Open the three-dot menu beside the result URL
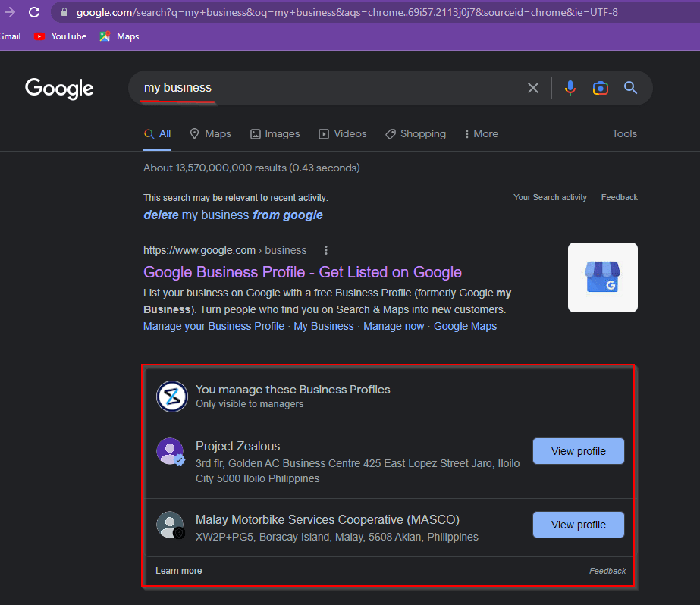700x605 pixels. 326,250
